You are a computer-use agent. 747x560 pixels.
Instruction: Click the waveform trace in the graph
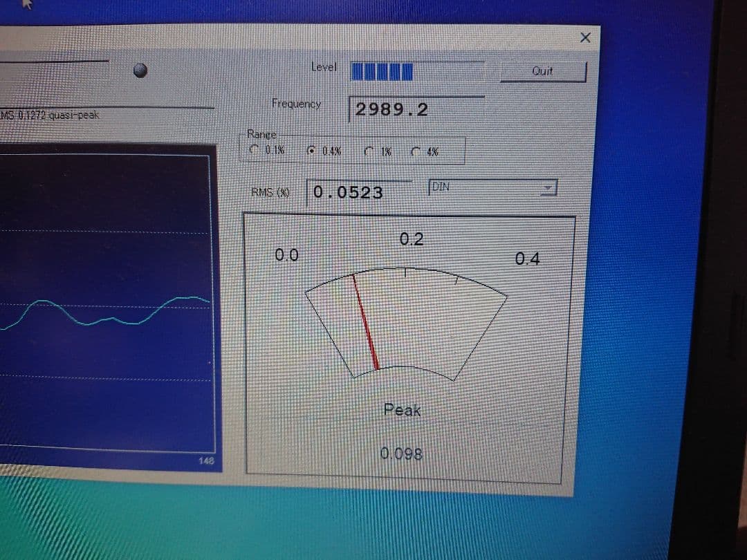click(104, 315)
